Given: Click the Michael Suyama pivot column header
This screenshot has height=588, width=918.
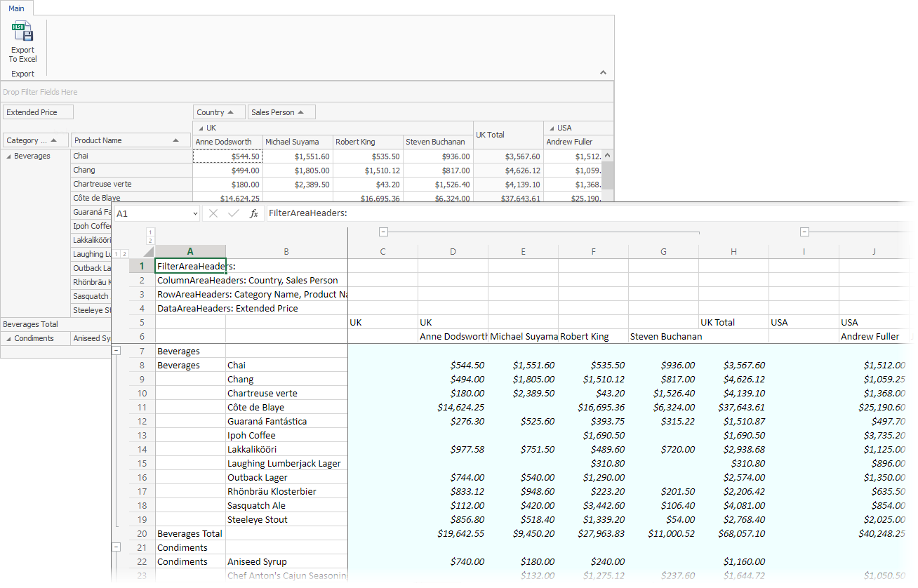Looking at the screenshot, I should (x=298, y=142).
